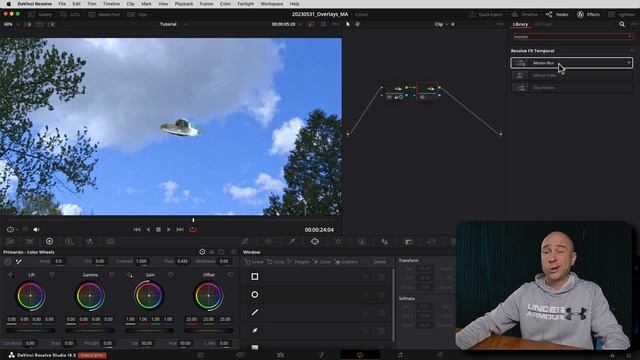Viewport: 640px width, 360px height.
Task: Click the viewer scrubber playhead
Action: coord(193,220)
